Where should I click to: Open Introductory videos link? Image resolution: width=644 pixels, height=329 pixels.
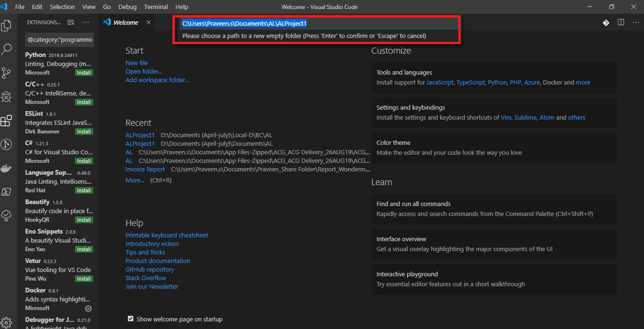pyautogui.click(x=152, y=244)
